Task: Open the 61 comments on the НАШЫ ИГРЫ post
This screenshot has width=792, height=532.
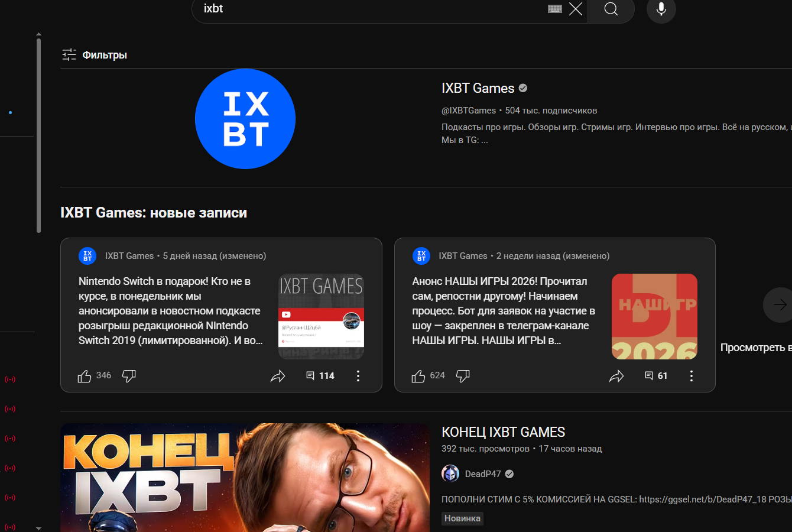Action: click(656, 376)
